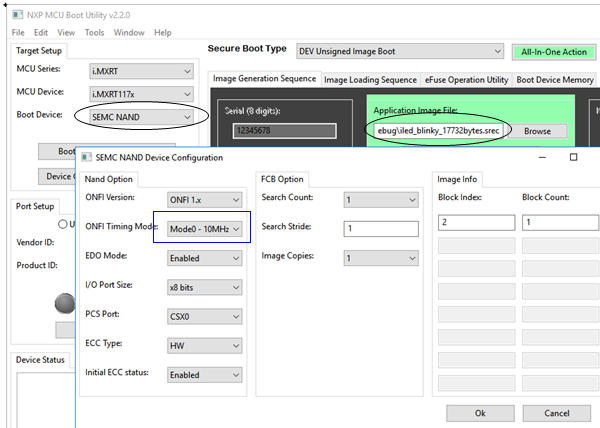600x428 pixels.
Task: Click the first Block Index field containing 2
Action: 476,223
